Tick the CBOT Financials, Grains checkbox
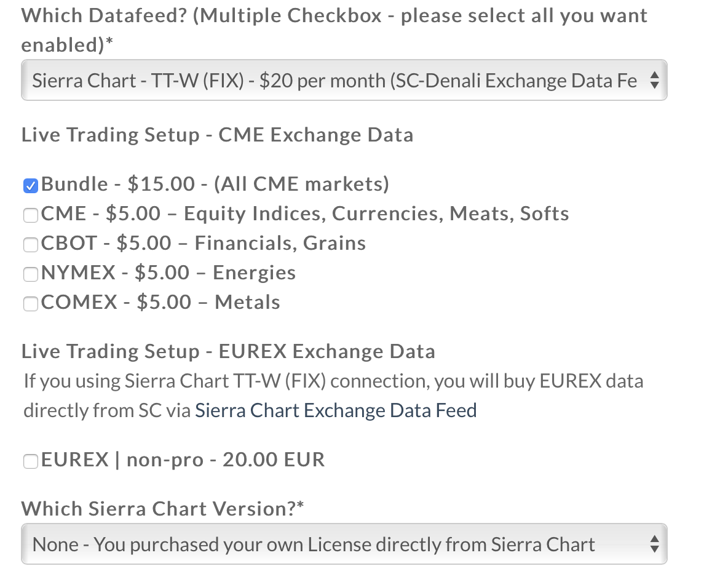The image size is (728, 582). 30,244
